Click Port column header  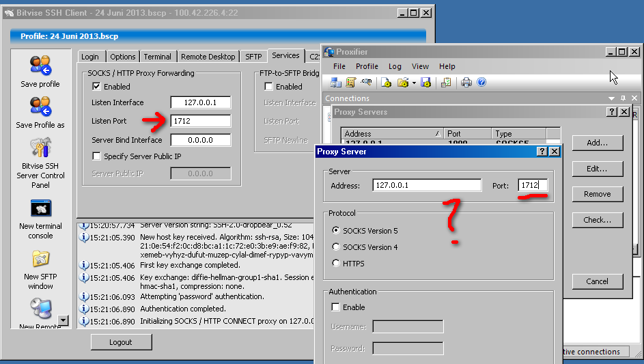[467, 134]
